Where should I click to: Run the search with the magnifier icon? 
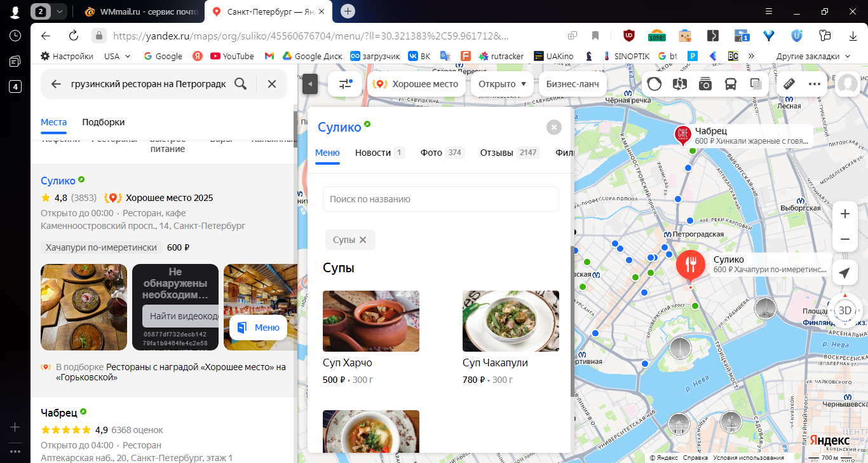pos(240,84)
